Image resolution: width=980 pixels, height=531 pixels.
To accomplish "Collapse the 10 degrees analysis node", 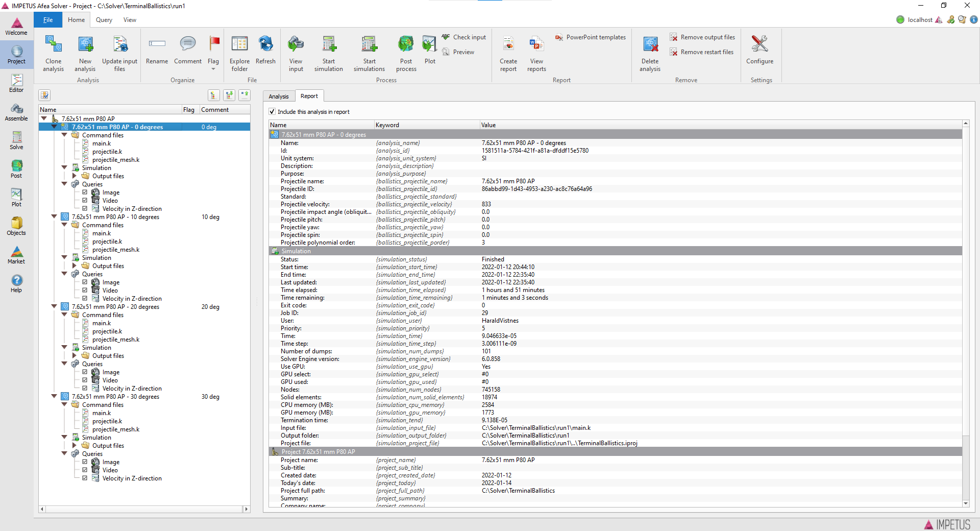I will 54,216.
